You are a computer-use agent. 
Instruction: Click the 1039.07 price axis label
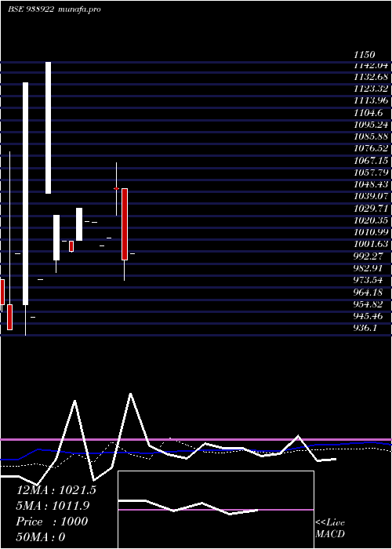370,196
